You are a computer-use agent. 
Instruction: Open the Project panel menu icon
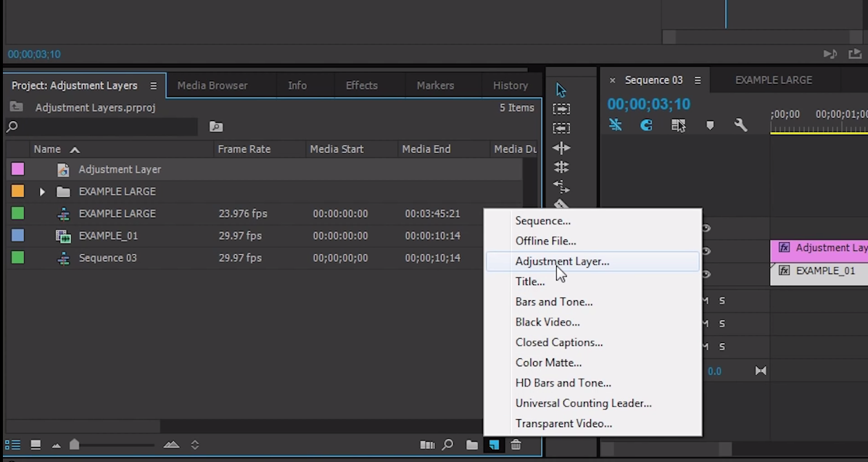tap(153, 86)
